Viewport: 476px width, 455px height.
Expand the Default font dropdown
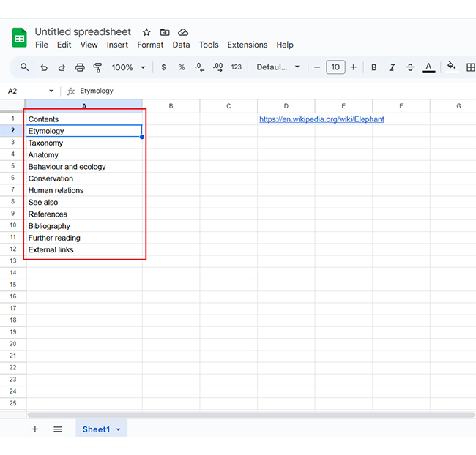tap(278, 67)
